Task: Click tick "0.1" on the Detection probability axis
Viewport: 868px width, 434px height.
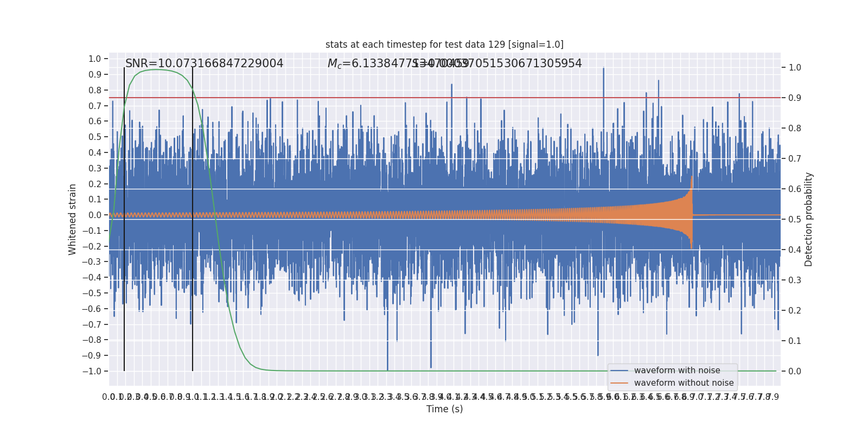Action: pyautogui.click(x=795, y=341)
